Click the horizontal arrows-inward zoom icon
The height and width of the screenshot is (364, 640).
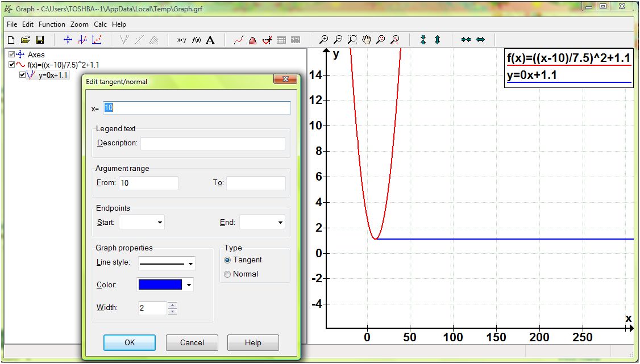tap(466, 40)
